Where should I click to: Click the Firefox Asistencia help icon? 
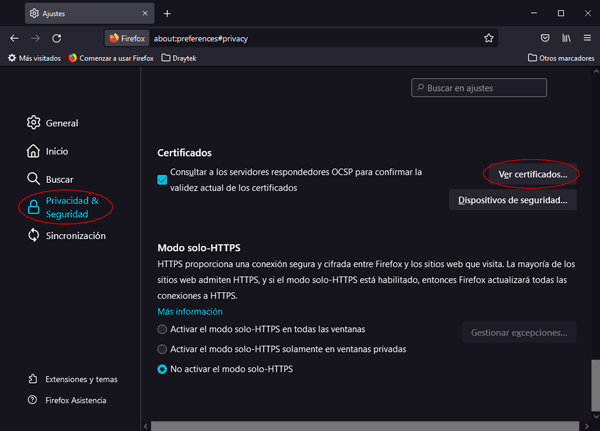point(33,400)
